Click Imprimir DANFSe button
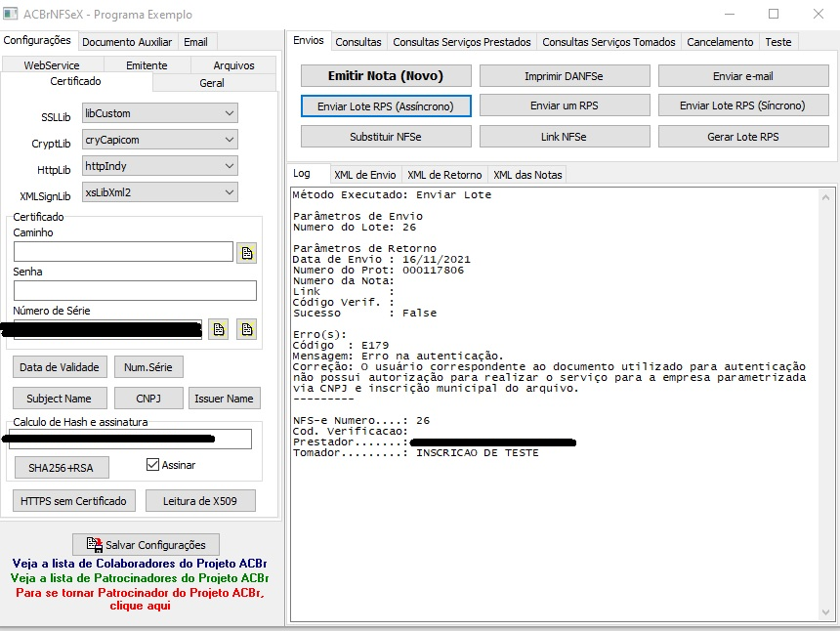The width and height of the screenshot is (840, 631). 565,76
